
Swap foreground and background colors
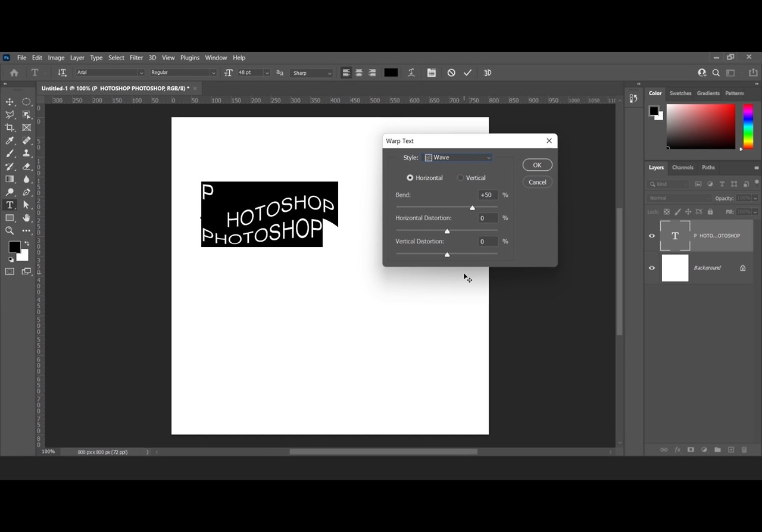tap(26, 243)
